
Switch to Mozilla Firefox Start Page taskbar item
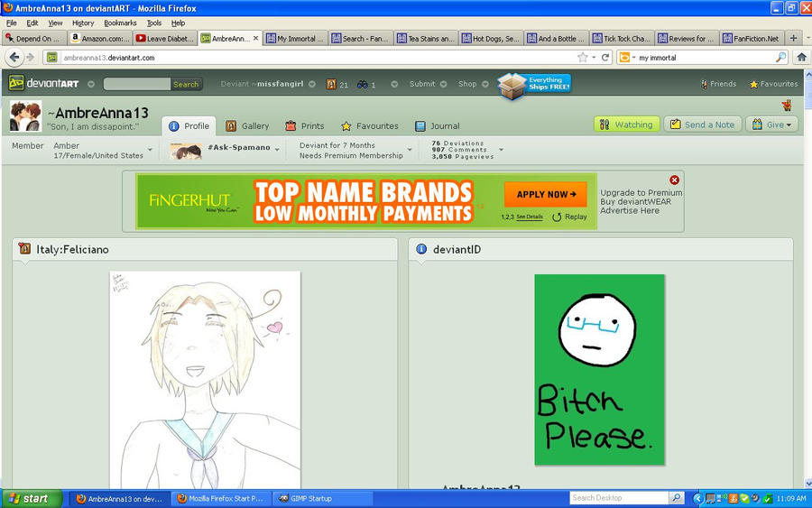point(222,499)
